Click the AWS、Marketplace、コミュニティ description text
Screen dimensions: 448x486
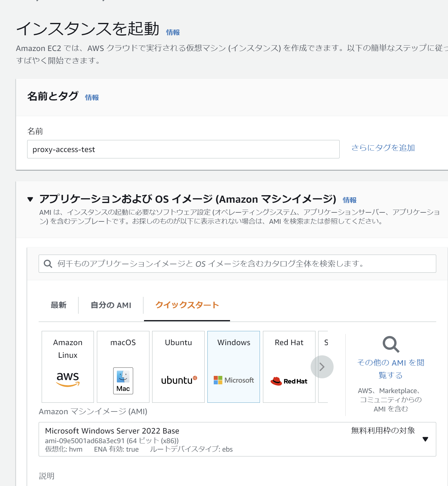point(391,400)
